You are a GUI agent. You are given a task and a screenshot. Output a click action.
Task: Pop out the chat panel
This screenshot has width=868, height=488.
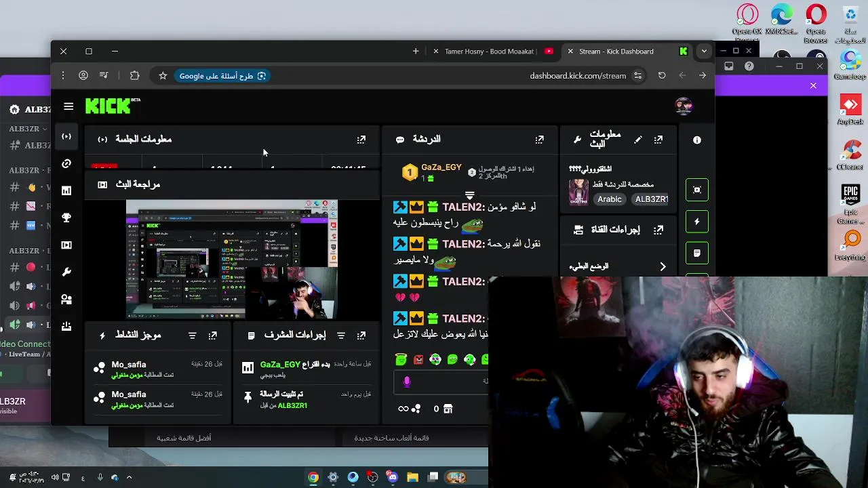tap(539, 140)
